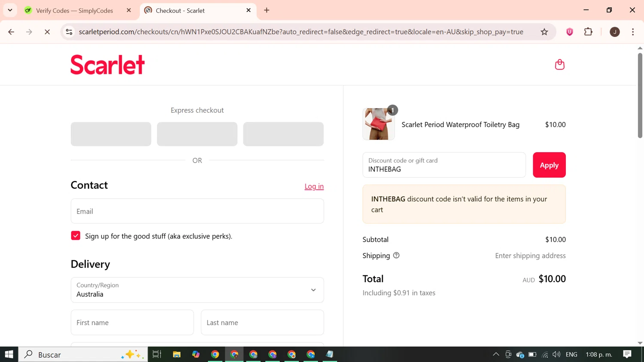Focus the First name field
The width and height of the screenshot is (644, 362).
tap(132, 323)
